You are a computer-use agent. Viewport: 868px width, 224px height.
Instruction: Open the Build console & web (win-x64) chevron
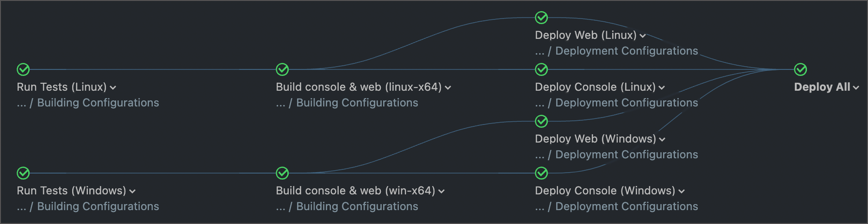pyautogui.click(x=441, y=191)
